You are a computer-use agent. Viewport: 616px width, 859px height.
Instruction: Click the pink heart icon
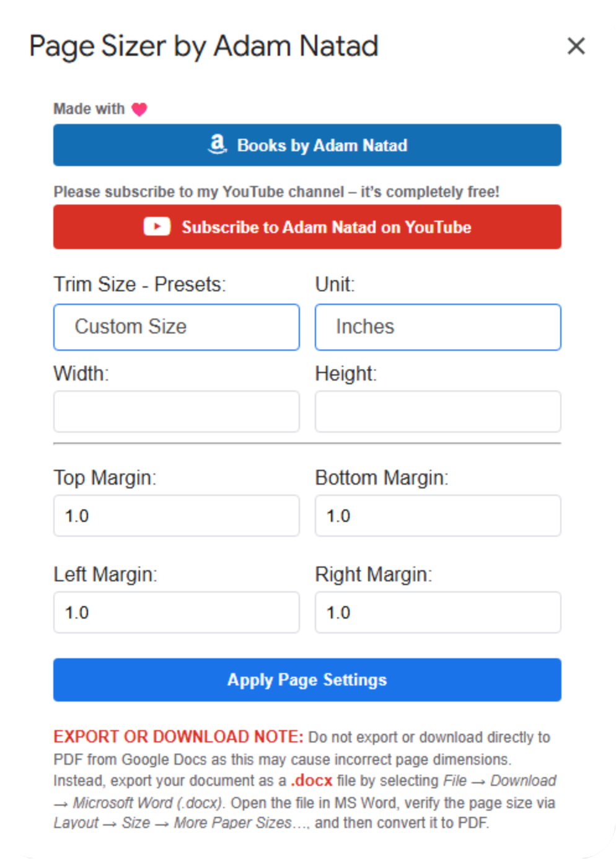[139, 110]
